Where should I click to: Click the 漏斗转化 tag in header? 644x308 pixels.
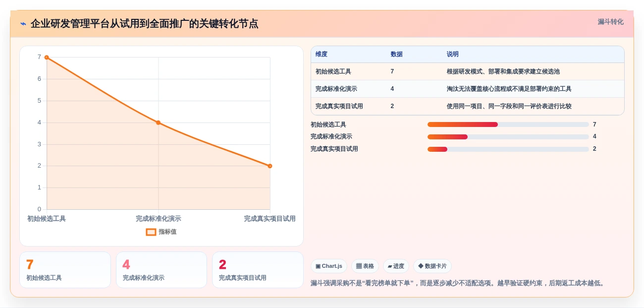pyautogui.click(x=610, y=22)
